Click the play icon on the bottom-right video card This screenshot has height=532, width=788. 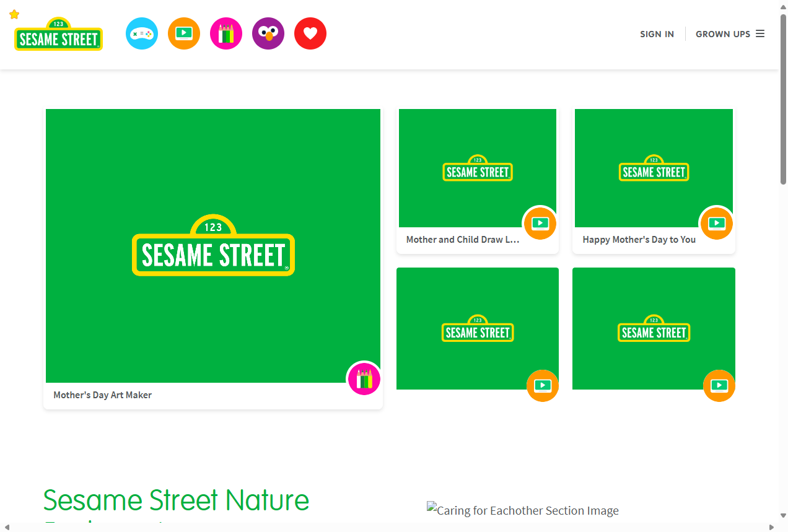[x=719, y=385]
